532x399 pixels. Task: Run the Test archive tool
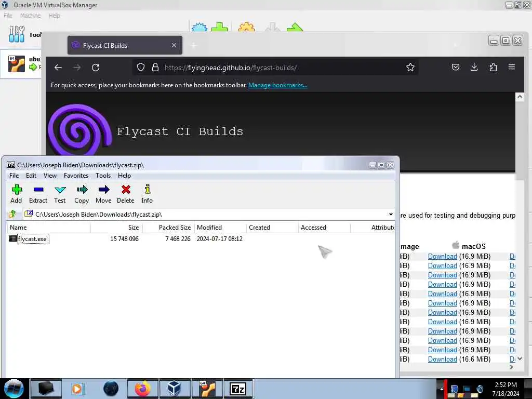click(60, 194)
